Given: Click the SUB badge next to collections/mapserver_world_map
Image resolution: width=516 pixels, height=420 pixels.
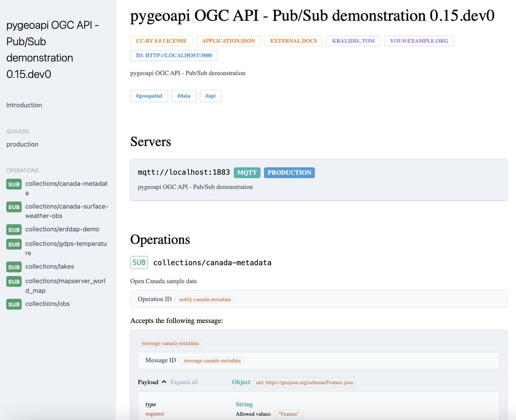Looking at the screenshot, I should pos(14,282).
